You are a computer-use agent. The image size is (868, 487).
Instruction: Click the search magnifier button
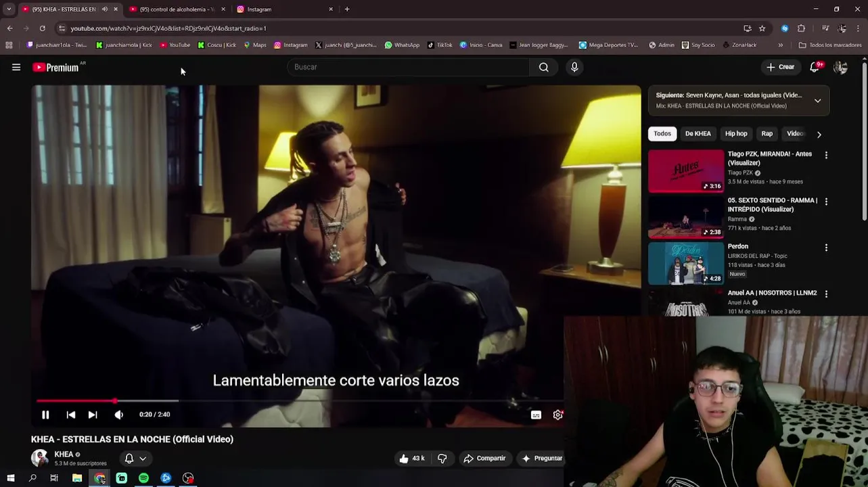coord(544,67)
